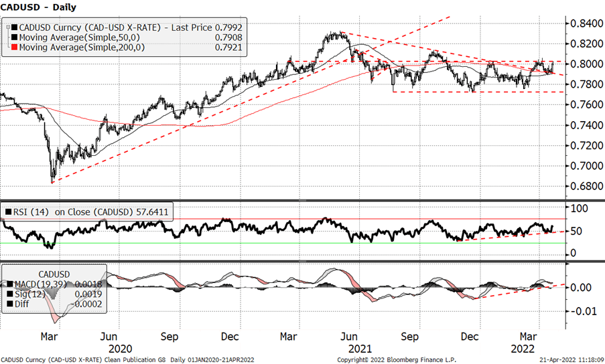
Task: Click the RSI axis label 100
Action: coord(579,208)
